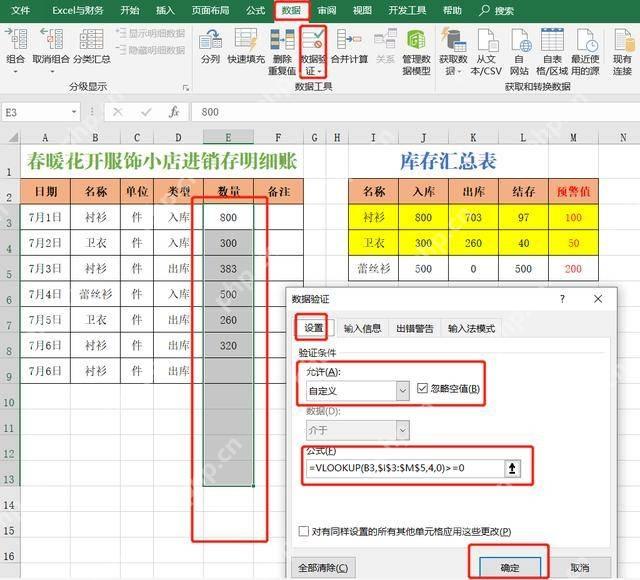Open 数据验证 data validation tool
This screenshot has width=640, height=580.
313,51
